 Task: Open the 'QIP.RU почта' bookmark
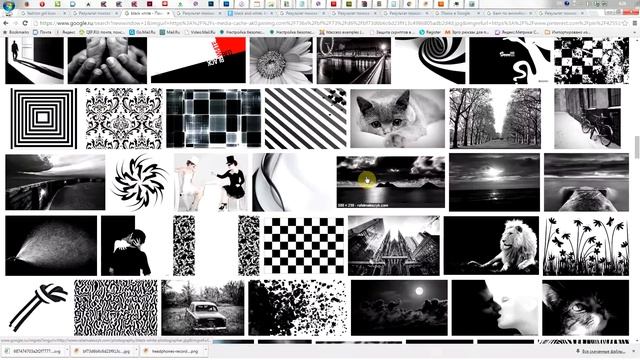(102, 32)
